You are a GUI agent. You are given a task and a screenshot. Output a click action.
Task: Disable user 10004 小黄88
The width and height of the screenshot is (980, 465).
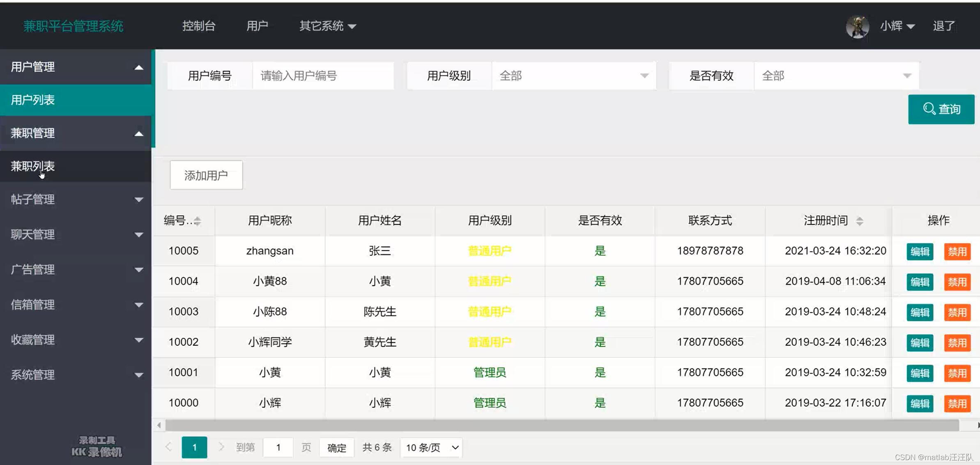click(957, 282)
